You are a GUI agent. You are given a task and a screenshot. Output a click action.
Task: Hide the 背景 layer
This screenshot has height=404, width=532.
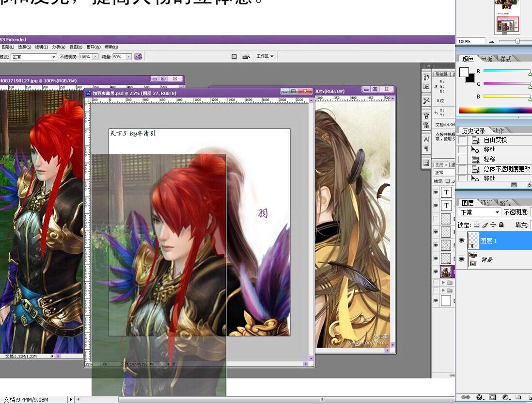461,259
